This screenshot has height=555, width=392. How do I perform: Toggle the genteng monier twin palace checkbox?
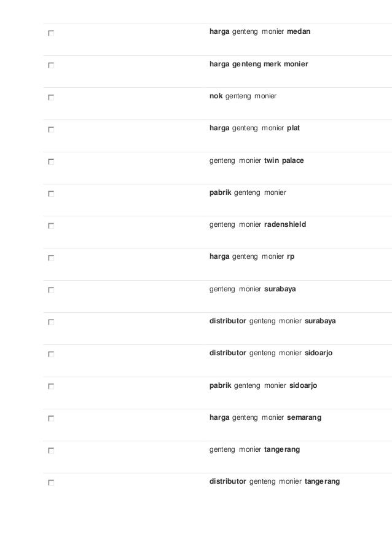pos(51,162)
